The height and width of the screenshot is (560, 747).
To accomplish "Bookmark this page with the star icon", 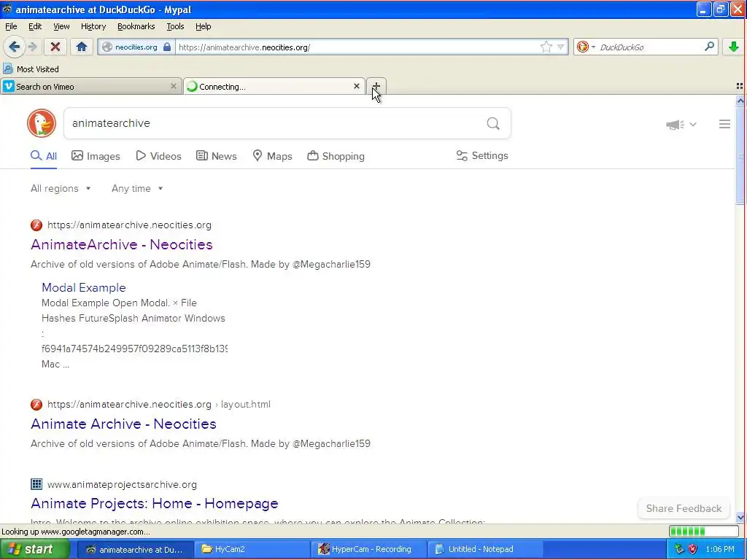I will (546, 47).
